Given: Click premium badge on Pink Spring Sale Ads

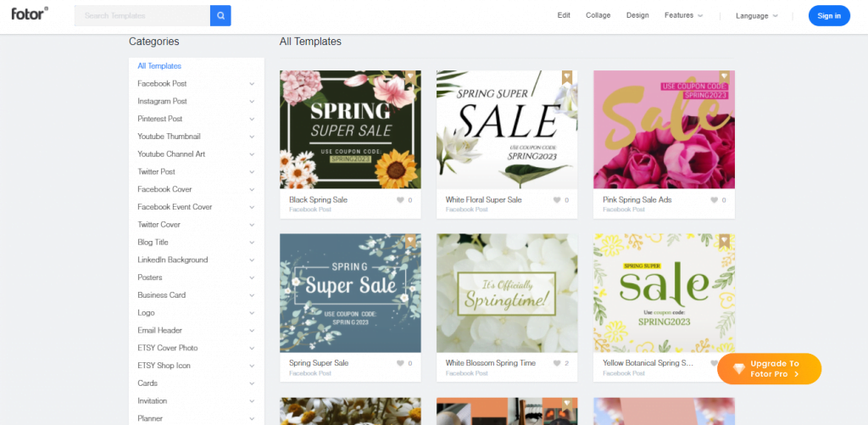Looking at the screenshot, I should tap(724, 77).
